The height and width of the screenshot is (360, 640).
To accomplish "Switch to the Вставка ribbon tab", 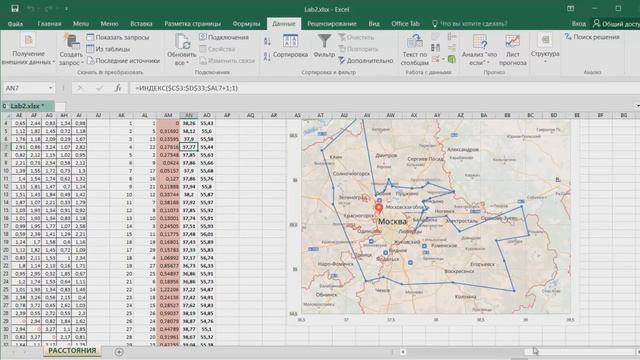I will [141, 24].
